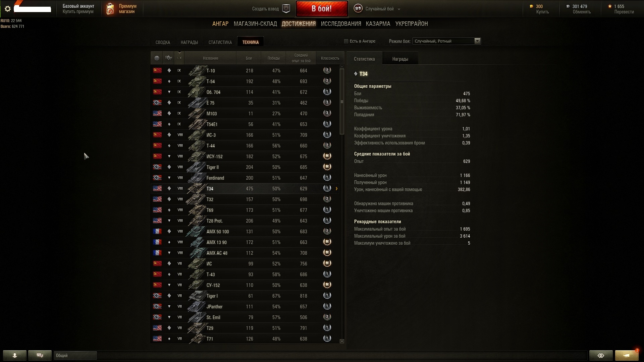644x362 pixels.
Task: Open the settings gear menu
Action: [7, 9]
